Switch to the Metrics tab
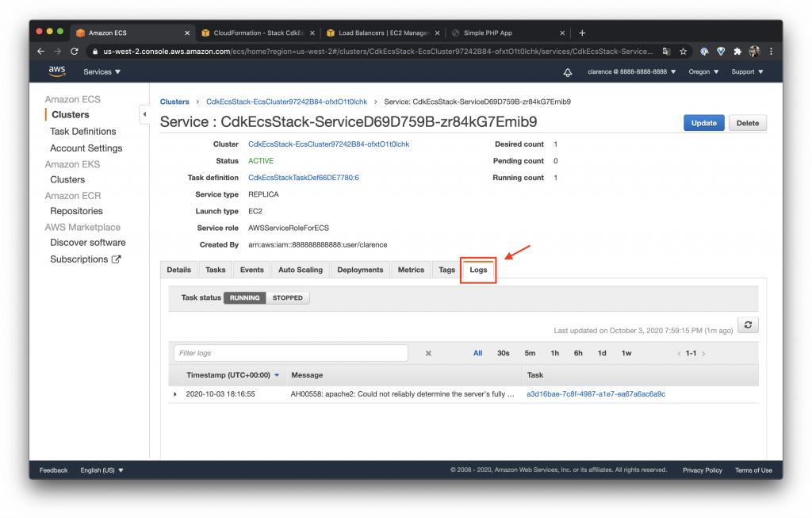 click(x=411, y=270)
